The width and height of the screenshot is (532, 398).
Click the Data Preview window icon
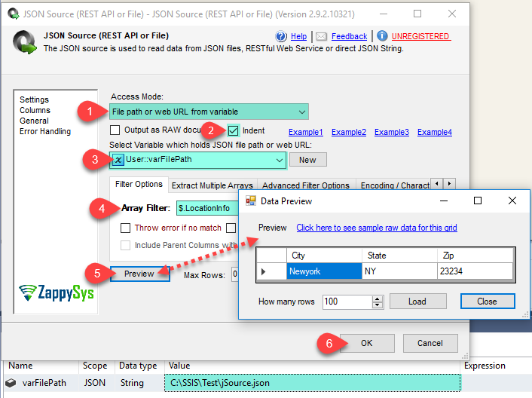pyautogui.click(x=251, y=201)
